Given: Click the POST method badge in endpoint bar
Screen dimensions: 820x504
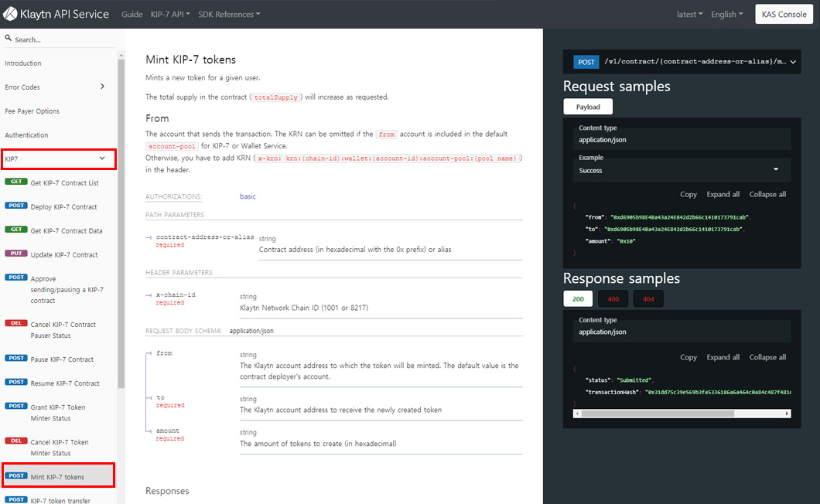Looking at the screenshot, I should (x=586, y=62).
